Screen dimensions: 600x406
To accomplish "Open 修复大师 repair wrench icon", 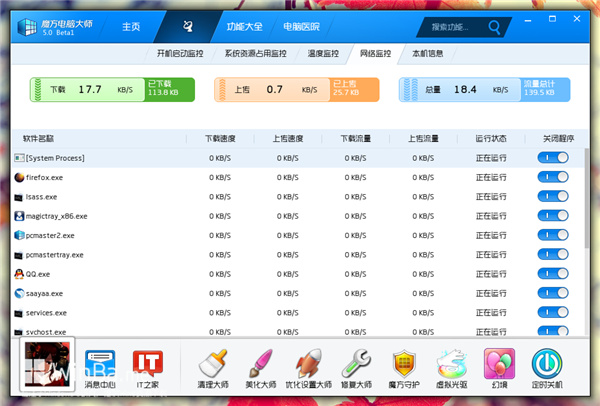I will pyautogui.click(x=357, y=366).
